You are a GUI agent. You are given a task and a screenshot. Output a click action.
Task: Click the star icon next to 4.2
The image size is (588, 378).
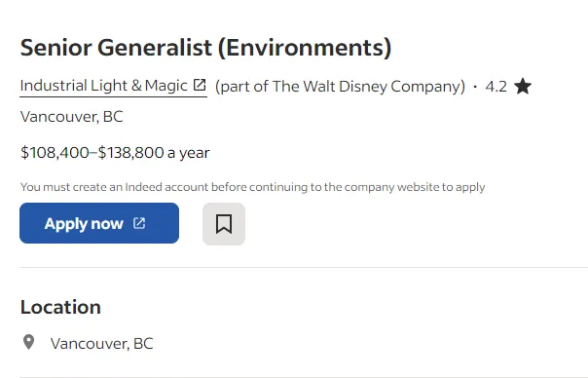[523, 86]
